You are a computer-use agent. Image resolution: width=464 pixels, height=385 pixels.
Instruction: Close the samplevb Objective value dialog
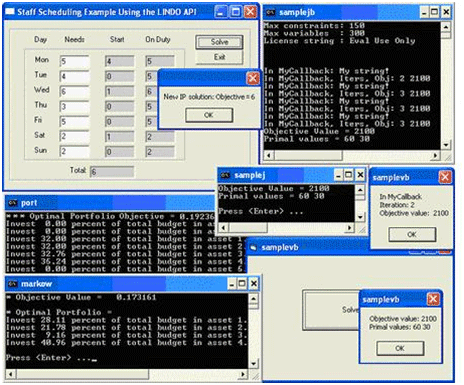click(x=433, y=299)
